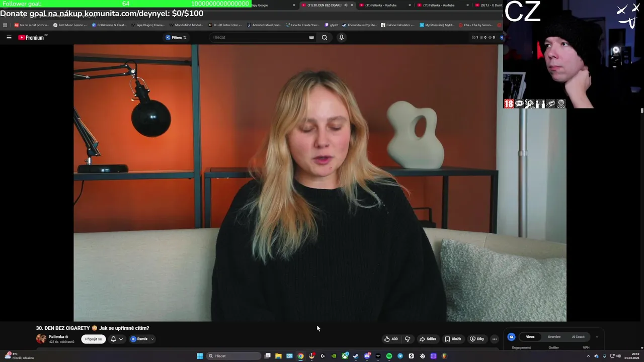Close the 30. DEN BEZ CIGARETY tab
The image size is (644, 362).
(x=352, y=5)
